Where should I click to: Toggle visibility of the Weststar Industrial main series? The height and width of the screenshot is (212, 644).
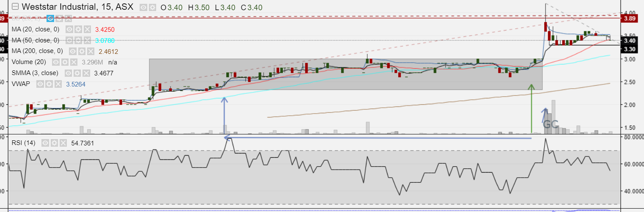143,7
